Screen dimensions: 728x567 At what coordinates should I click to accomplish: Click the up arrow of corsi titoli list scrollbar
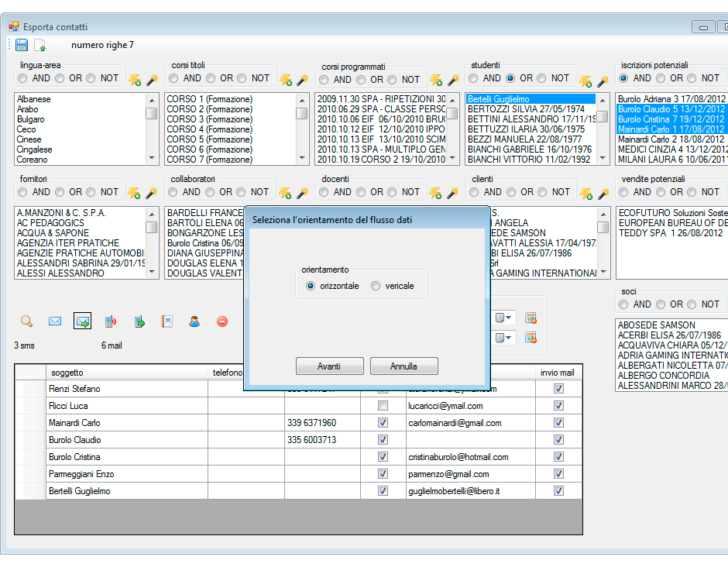point(302,100)
